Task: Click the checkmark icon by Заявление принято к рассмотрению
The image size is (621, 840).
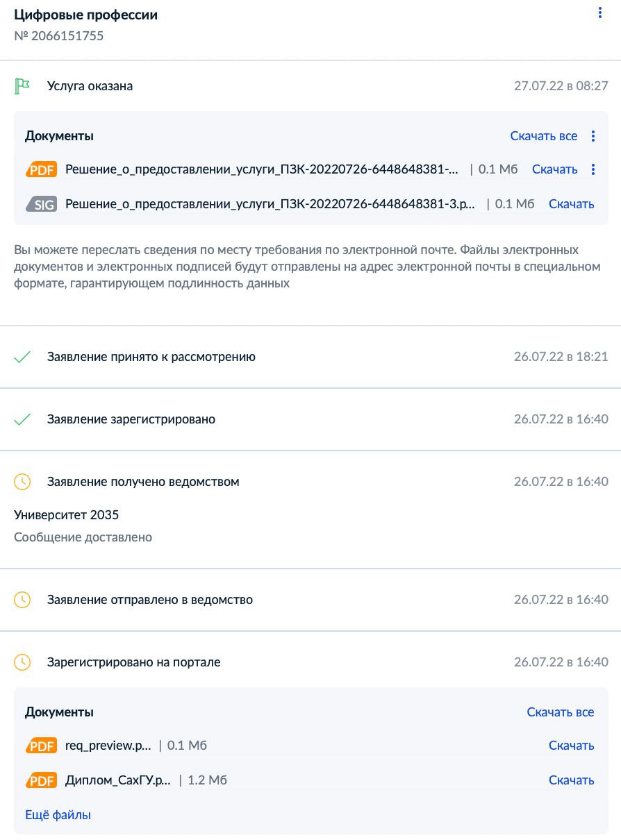Action: pos(21,356)
